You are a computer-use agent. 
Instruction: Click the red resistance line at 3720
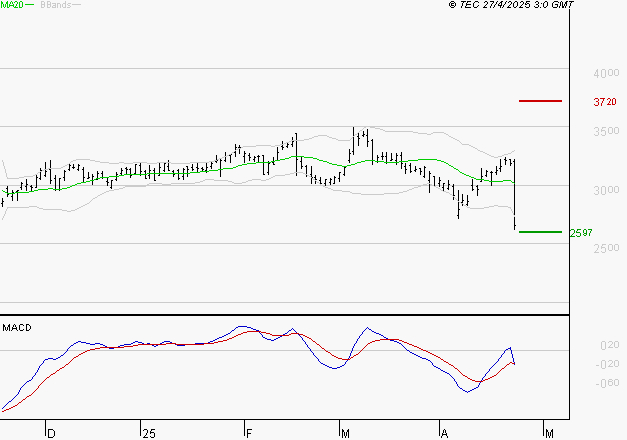(540, 101)
